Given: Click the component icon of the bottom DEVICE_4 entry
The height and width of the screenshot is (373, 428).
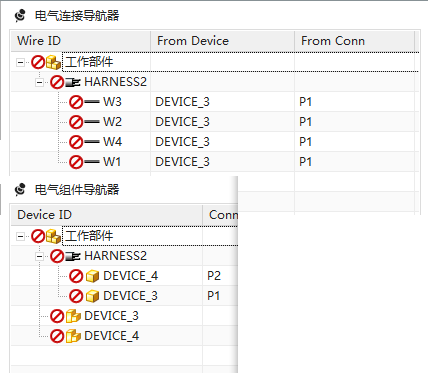Looking at the screenshot, I should [73, 336].
